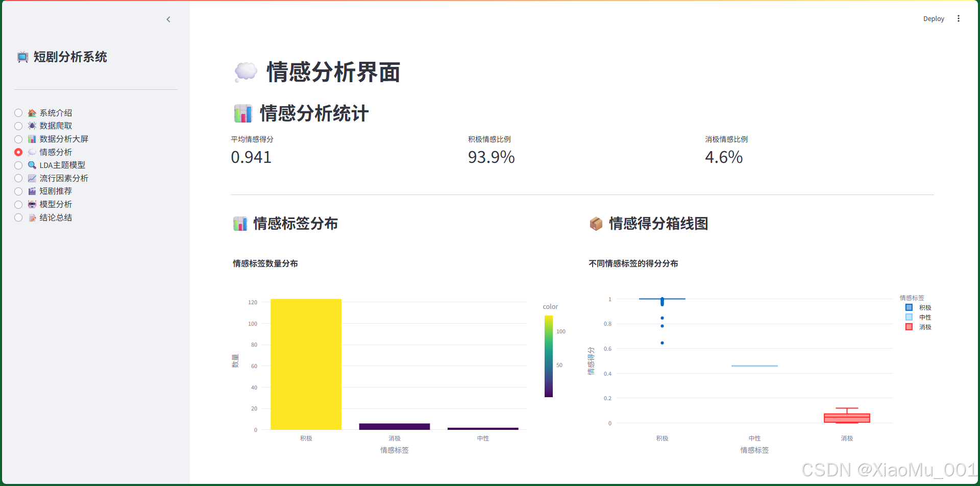
Task: Click the Deploy button
Action: point(934,18)
